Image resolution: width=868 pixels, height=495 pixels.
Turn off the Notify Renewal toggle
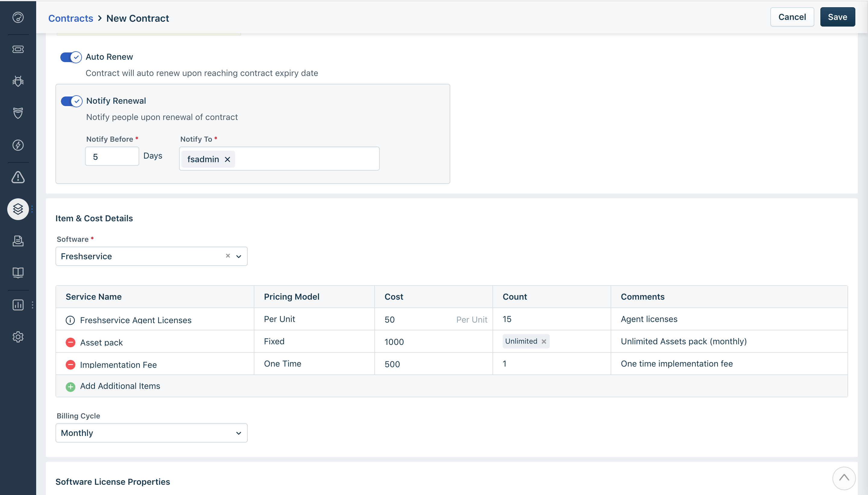(x=72, y=101)
